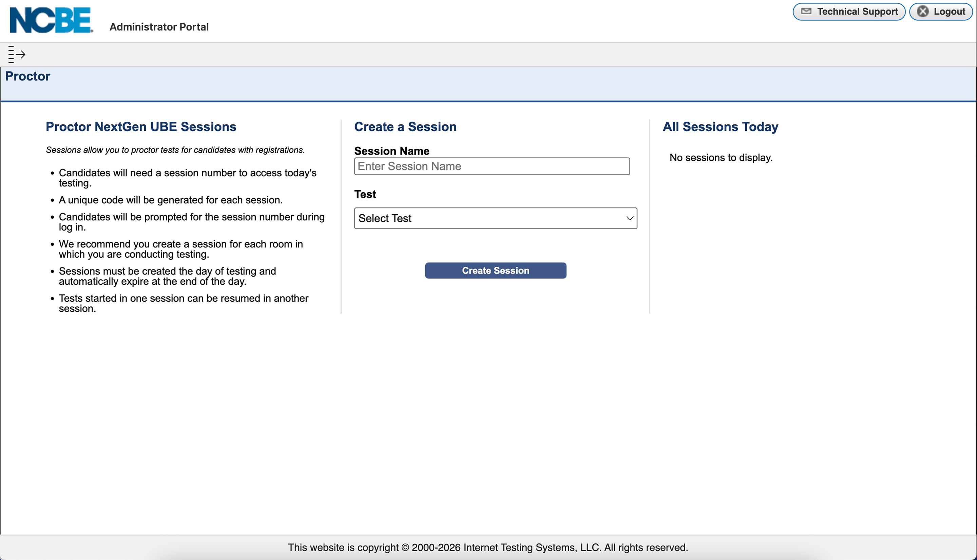Screen dimensions: 977x560
Task: Expand the sidebar navigation menu icon
Action: click(17, 54)
